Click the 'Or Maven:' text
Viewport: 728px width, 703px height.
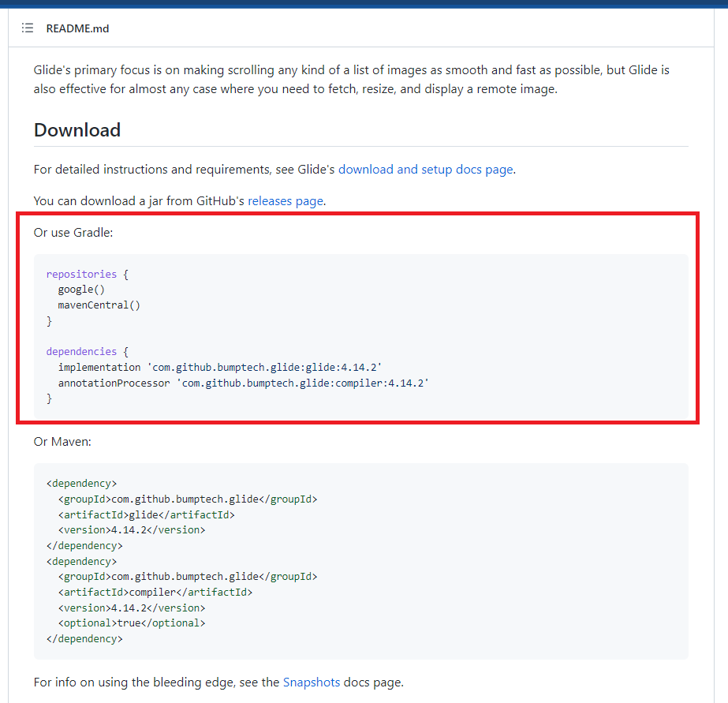[x=62, y=442]
